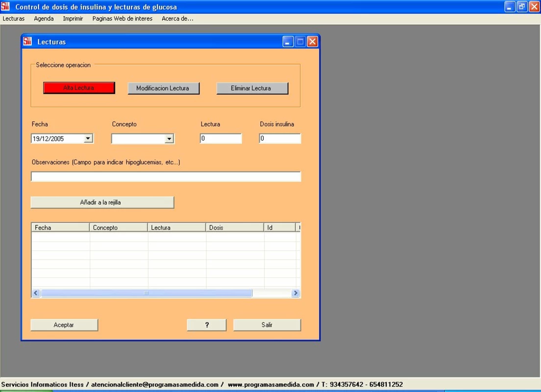This screenshot has height=392, width=541.
Task: Expand the Concepto dropdown
Action: [x=169, y=138]
